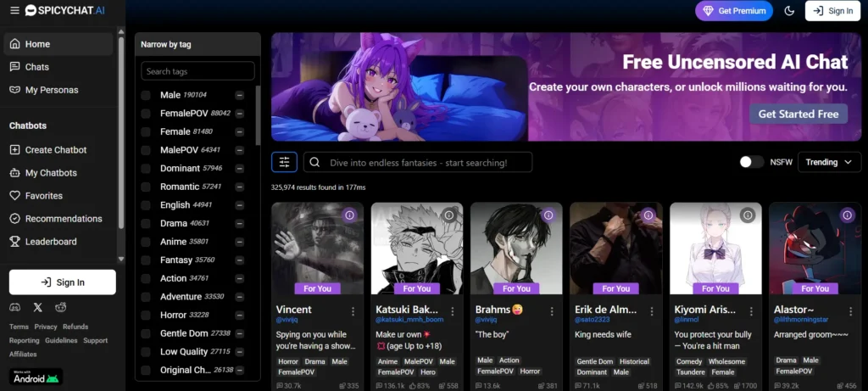Screen dimensions: 868x391
Task: Show info for Vincent card
Action: click(x=349, y=215)
